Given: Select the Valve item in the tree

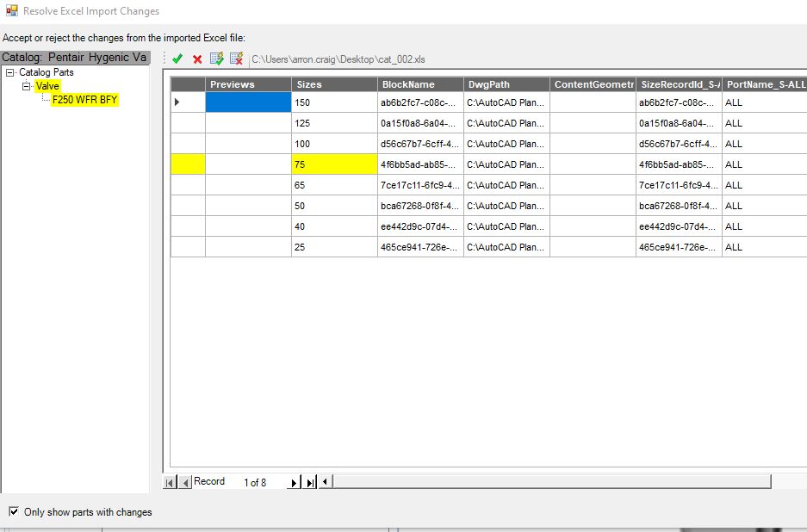Looking at the screenshot, I should coord(47,85).
